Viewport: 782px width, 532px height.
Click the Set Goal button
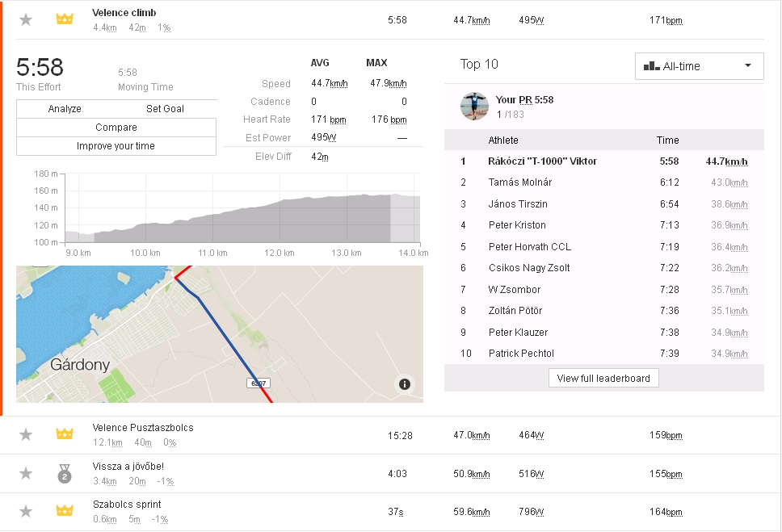click(x=165, y=109)
